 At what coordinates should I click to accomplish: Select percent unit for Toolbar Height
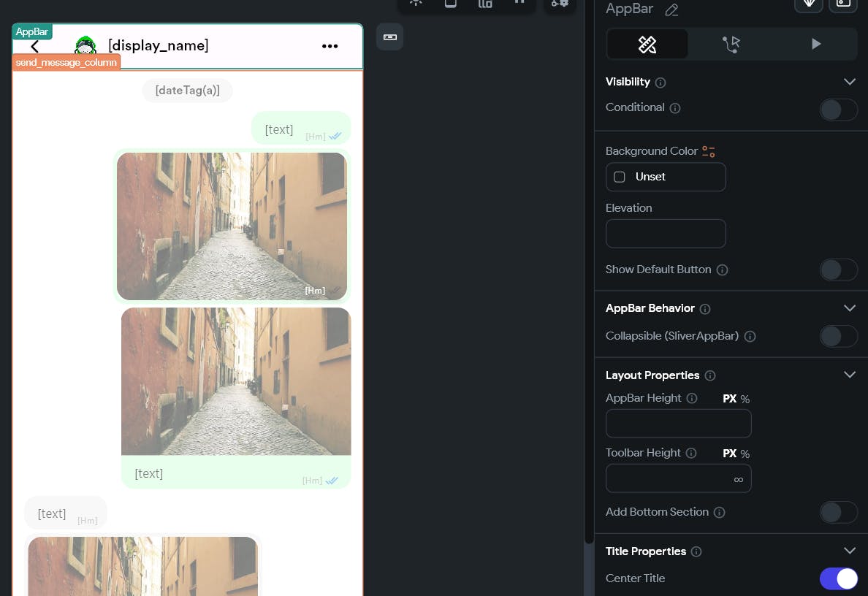point(745,454)
